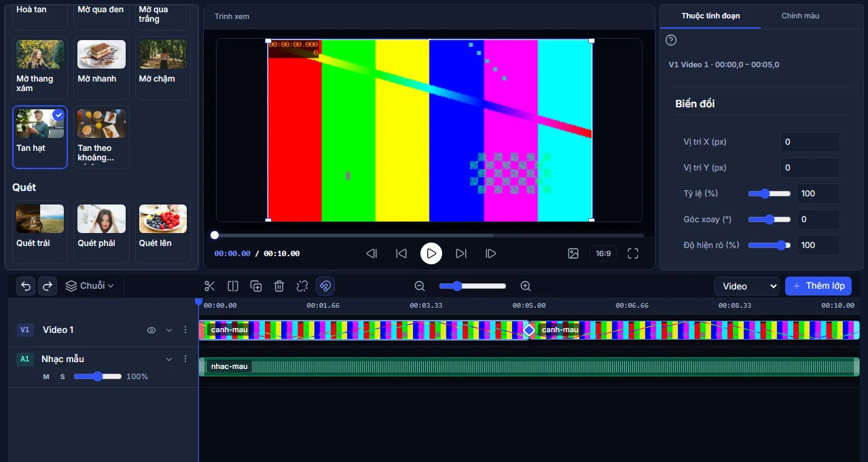Mute the Nhạc mẫu track with M
The height and width of the screenshot is (462, 868).
pyautogui.click(x=46, y=376)
